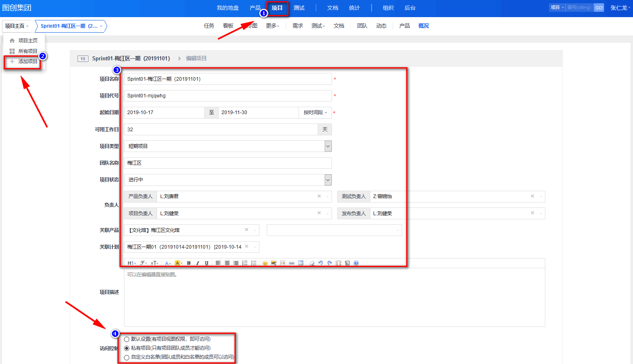Center align description text
633x364 pixels.
pyautogui.click(x=227, y=263)
